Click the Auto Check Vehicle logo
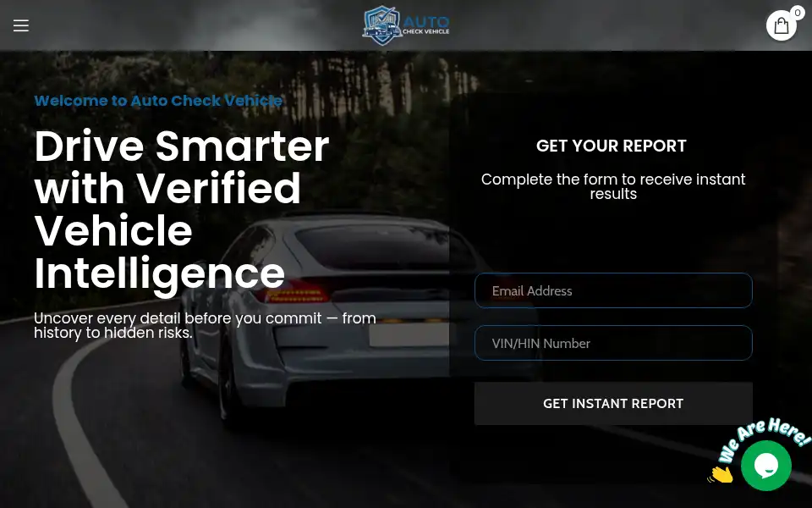The height and width of the screenshot is (508, 812). (406, 25)
